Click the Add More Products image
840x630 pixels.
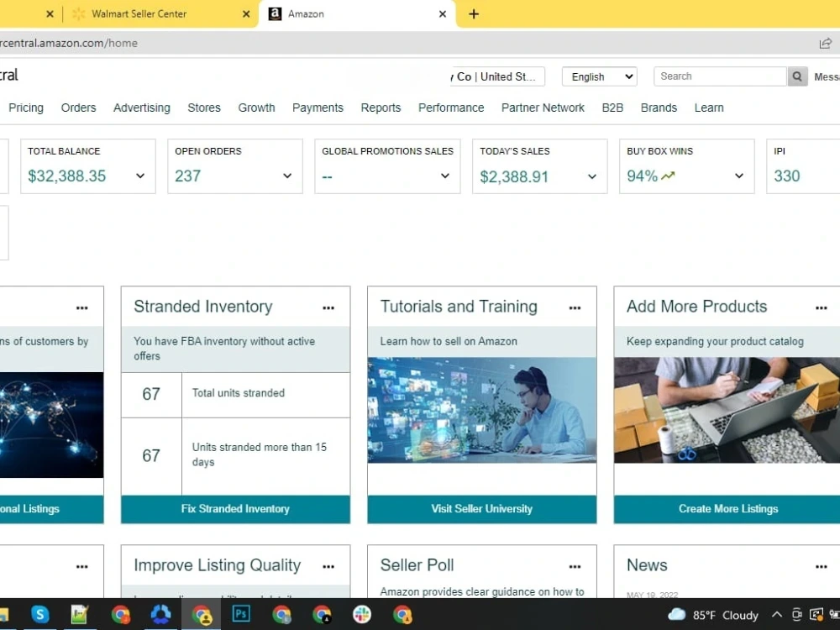point(727,410)
